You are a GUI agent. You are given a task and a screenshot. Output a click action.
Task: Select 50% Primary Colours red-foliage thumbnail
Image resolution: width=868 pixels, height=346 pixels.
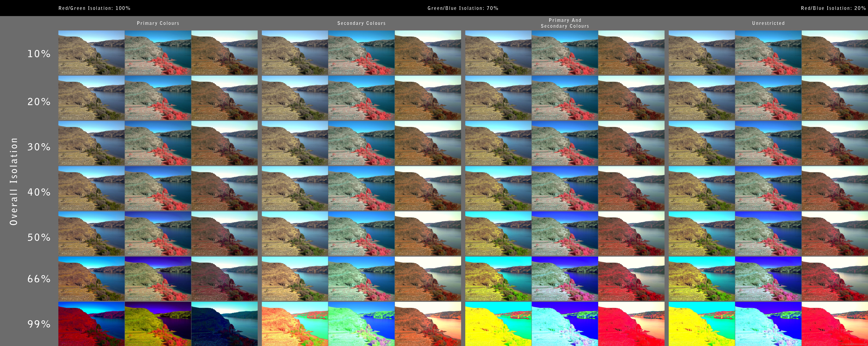tap(158, 234)
